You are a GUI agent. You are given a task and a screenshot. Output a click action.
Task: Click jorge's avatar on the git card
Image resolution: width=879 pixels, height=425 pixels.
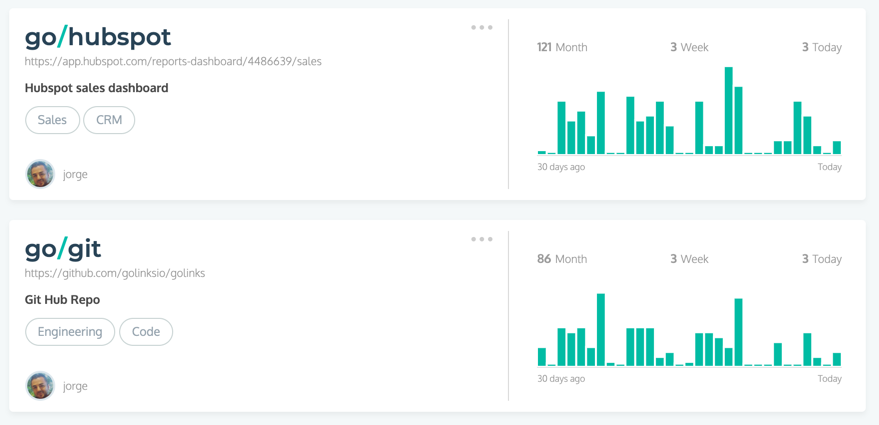point(40,386)
